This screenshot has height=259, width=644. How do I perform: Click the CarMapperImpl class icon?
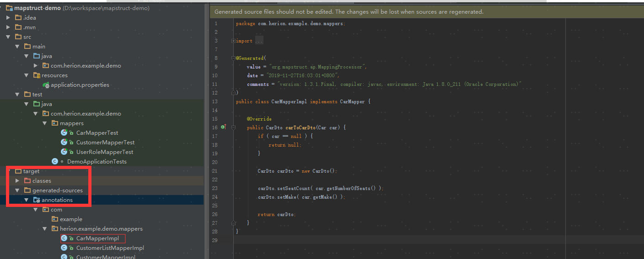(64, 238)
